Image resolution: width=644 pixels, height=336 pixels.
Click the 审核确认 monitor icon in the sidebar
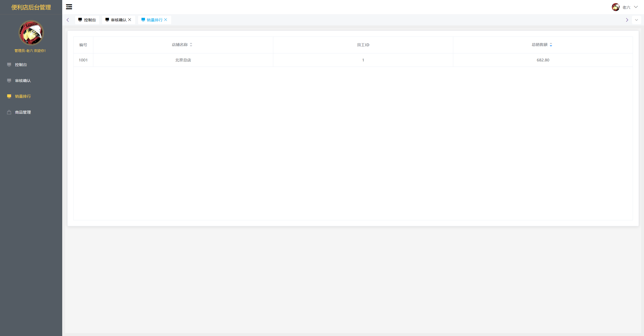pyautogui.click(x=9, y=80)
